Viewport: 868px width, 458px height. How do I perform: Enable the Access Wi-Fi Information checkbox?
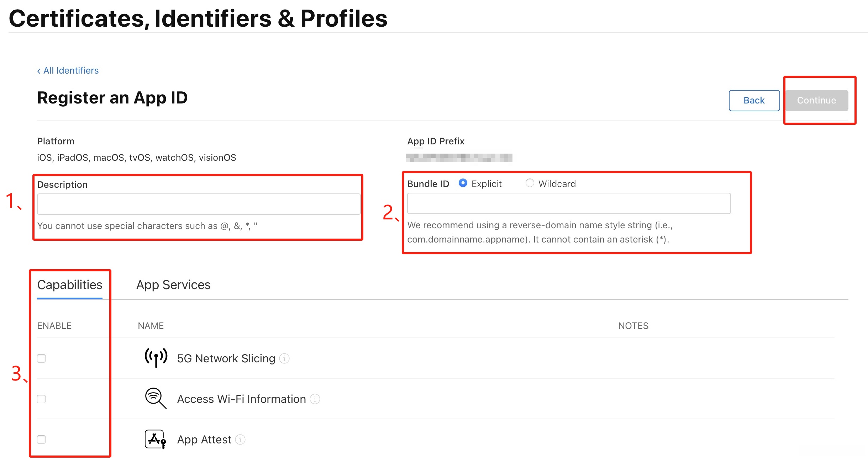click(42, 399)
